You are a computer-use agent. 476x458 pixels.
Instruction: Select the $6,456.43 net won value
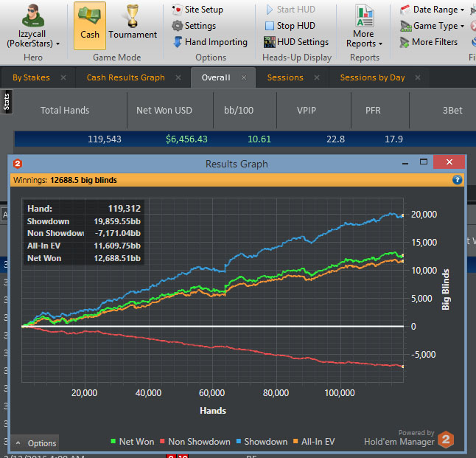click(186, 139)
